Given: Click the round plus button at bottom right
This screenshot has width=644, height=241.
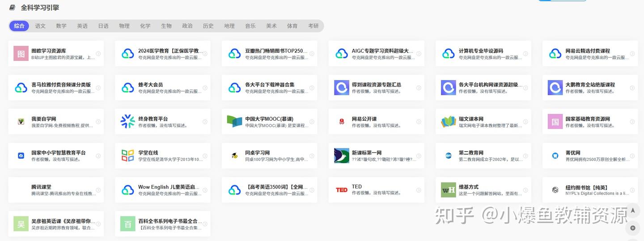Looking at the screenshot, I should click(x=633, y=228).
